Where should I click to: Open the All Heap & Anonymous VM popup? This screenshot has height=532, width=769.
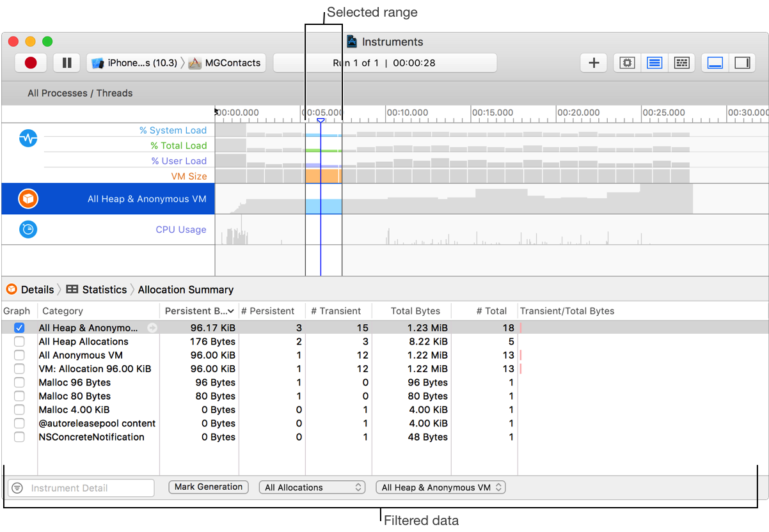pos(441,487)
